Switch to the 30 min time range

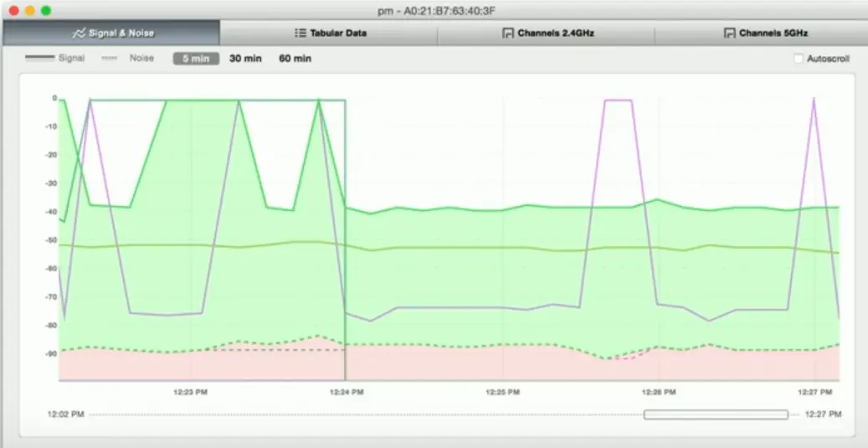[x=245, y=59]
